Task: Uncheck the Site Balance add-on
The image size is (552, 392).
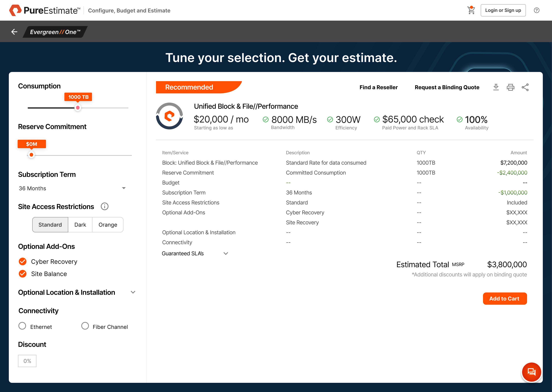Action: [23, 274]
